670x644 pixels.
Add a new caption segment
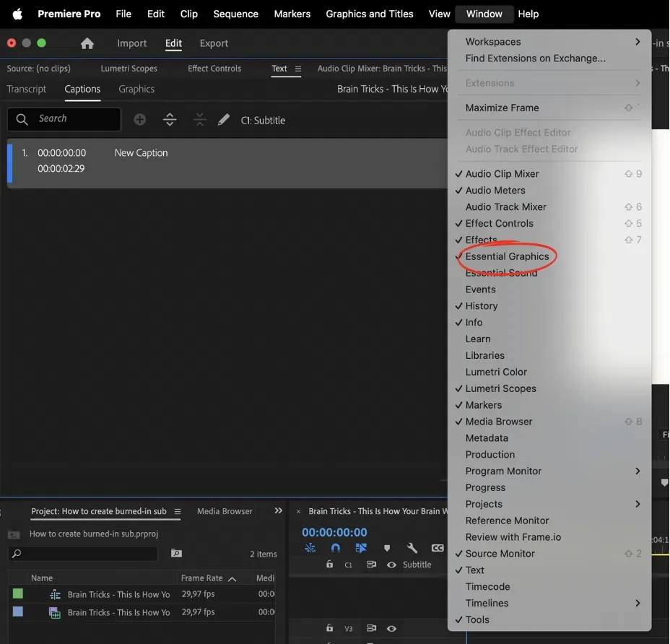click(x=140, y=120)
